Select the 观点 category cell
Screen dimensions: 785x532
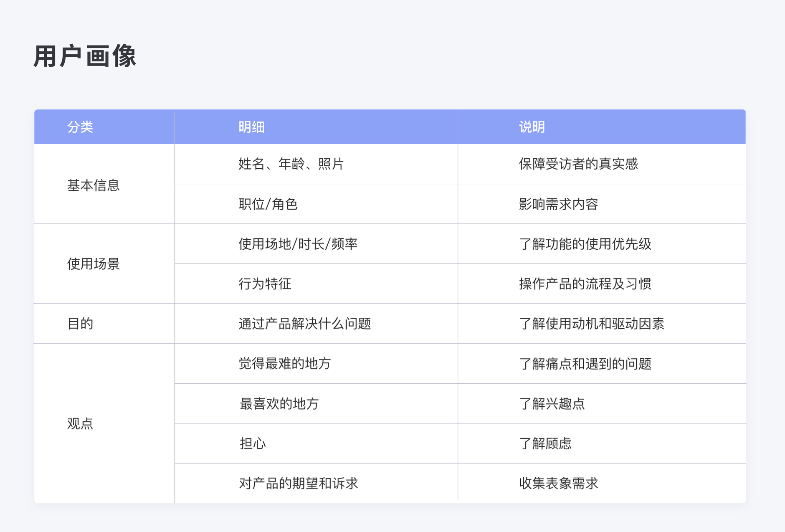pos(80,423)
